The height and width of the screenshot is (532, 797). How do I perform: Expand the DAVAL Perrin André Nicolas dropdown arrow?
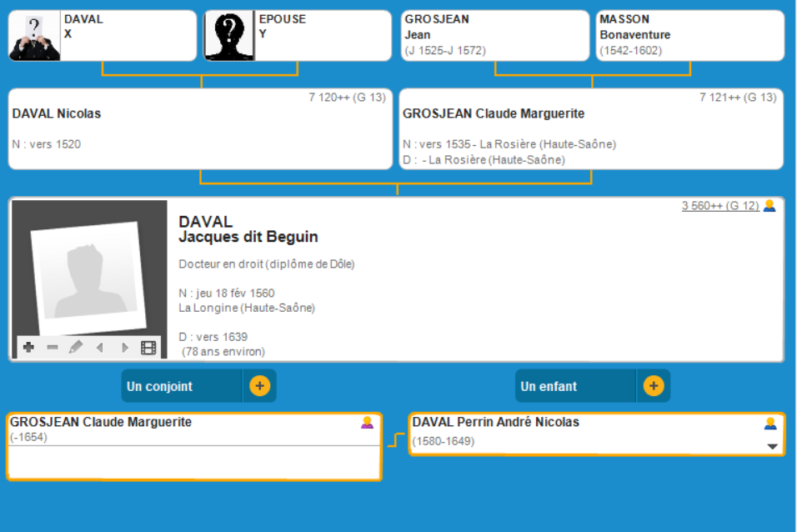[772, 446]
